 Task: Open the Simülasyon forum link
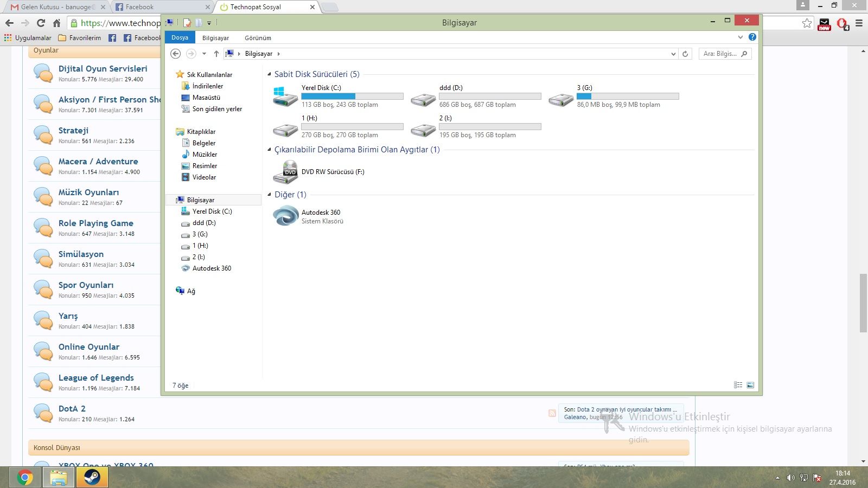click(81, 254)
